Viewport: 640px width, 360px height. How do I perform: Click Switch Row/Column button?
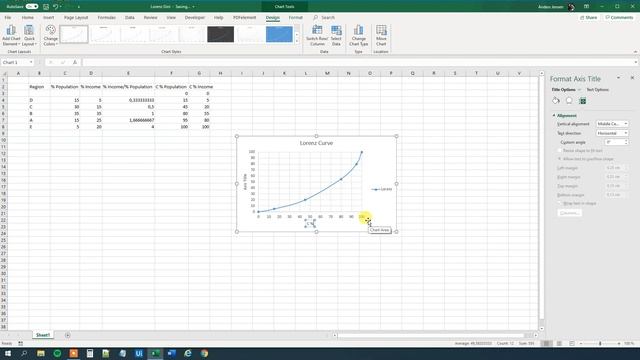[317, 36]
